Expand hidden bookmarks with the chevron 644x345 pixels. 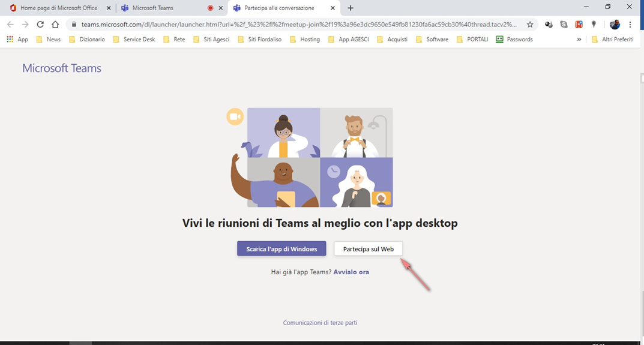point(579,40)
